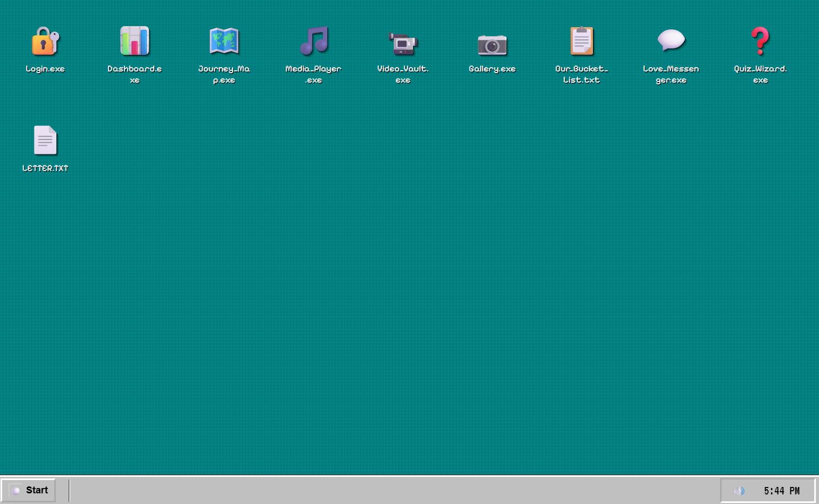Click the orb icon inside the Start button
Screen dimensions: 819x504
(16, 491)
